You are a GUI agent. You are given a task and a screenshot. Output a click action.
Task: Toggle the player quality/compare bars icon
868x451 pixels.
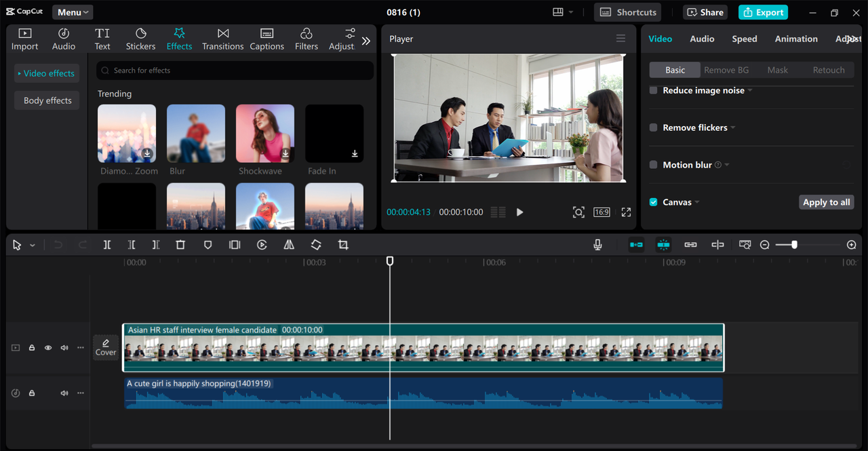498,212
